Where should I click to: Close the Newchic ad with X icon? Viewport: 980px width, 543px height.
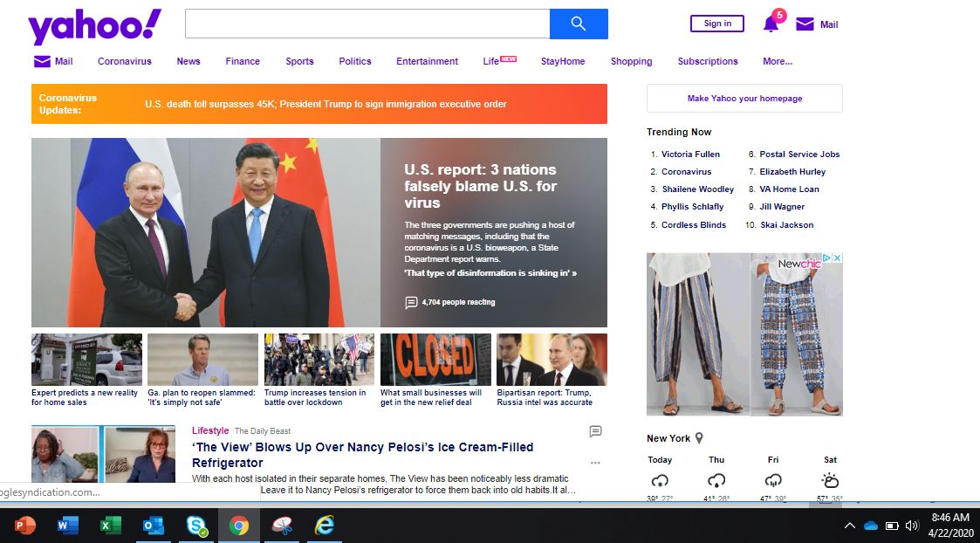click(837, 259)
